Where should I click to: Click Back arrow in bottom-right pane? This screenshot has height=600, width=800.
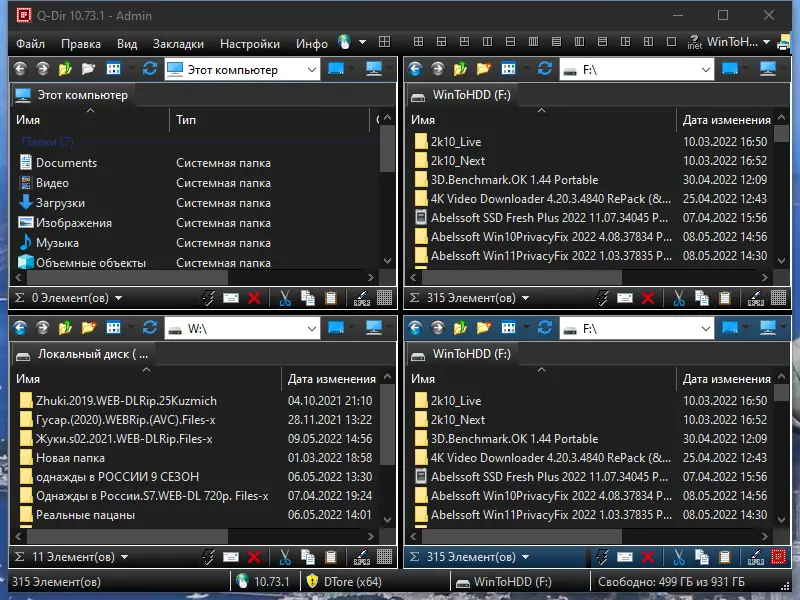pos(415,328)
